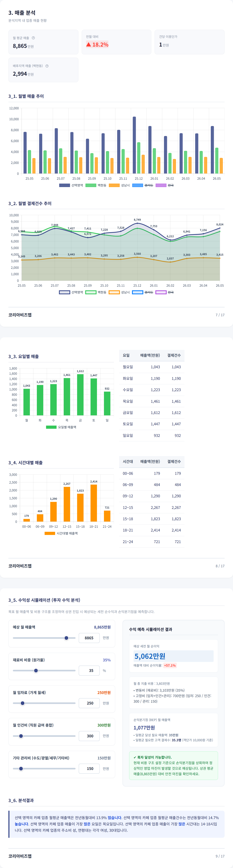Click the 2,837 data label in the payment count chart
Image resolution: width=233 pixels, height=868 pixels.
click(x=170, y=258)
